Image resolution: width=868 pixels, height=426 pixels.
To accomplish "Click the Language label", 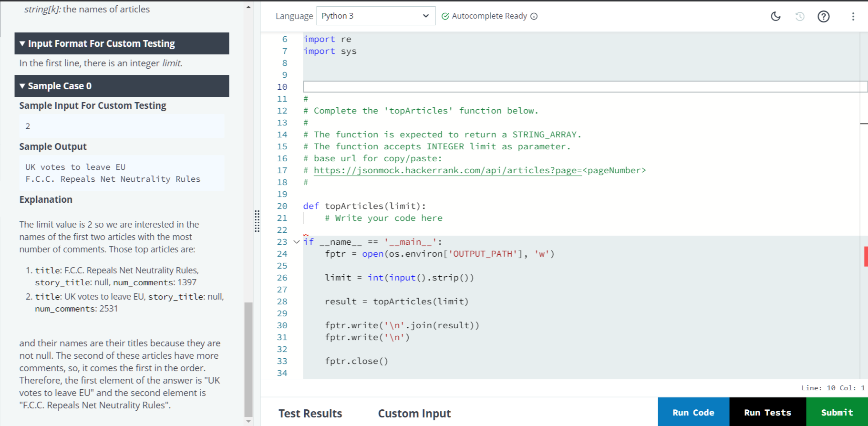I will point(294,16).
